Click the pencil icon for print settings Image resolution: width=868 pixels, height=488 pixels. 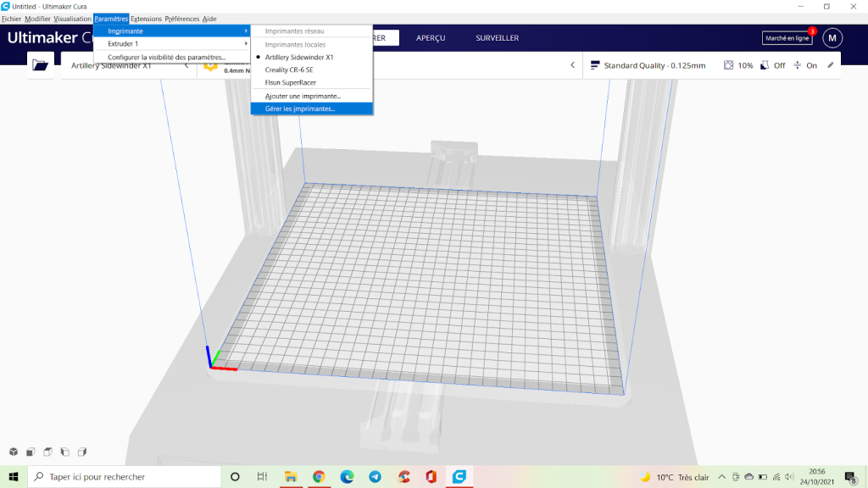click(x=831, y=65)
